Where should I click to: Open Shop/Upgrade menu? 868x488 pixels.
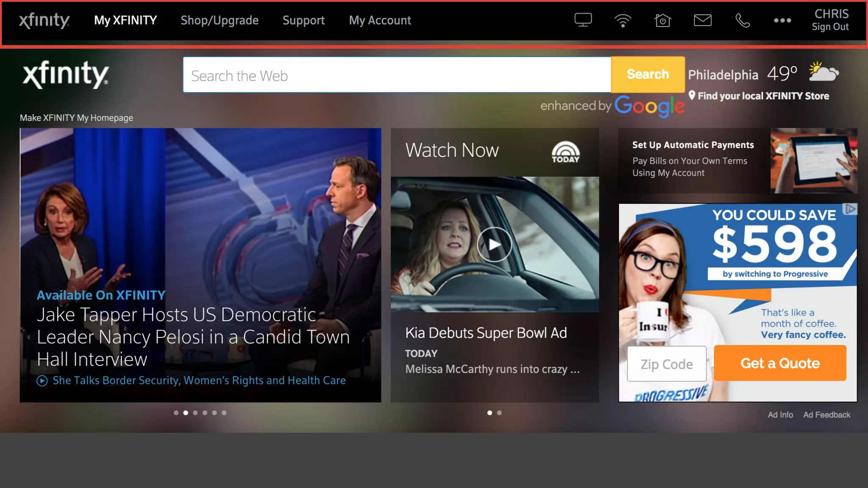click(220, 20)
